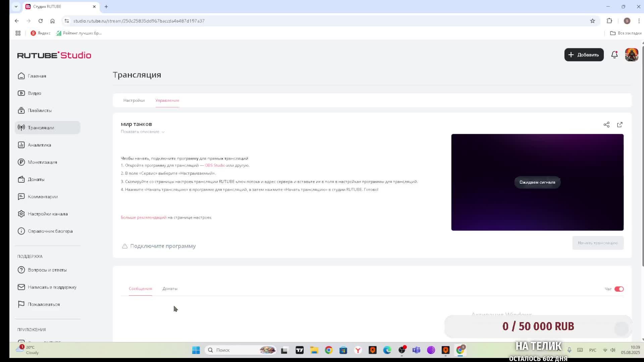Open user avatar profile menu
Screen dimensions: 644x362
coord(631,55)
